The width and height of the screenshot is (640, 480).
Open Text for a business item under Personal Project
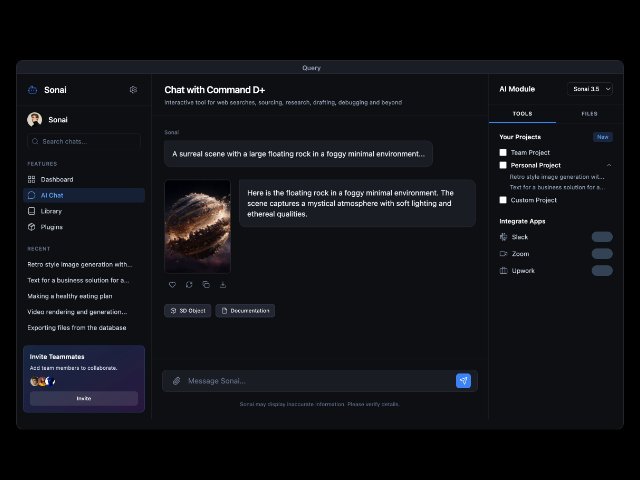click(x=557, y=187)
